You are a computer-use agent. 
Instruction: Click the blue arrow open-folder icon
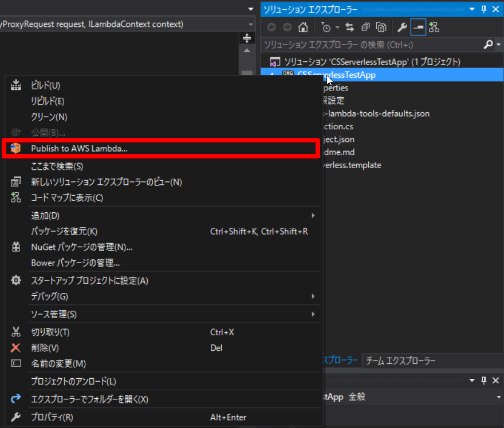pos(16,399)
